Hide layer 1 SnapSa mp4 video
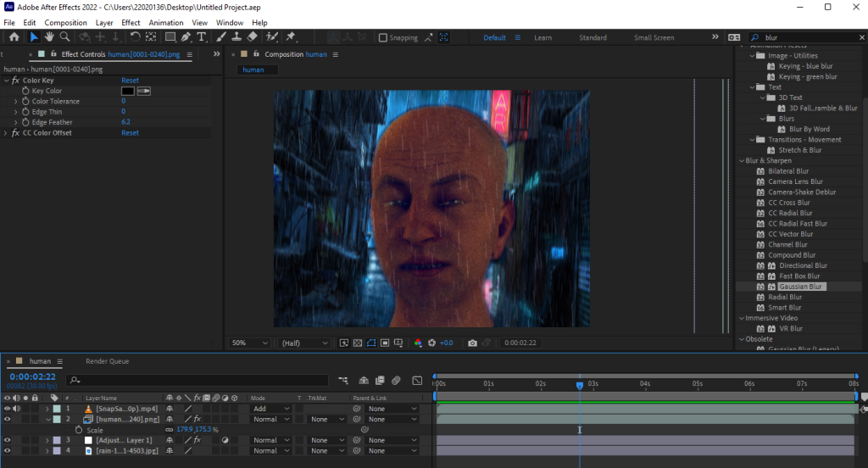 click(x=7, y=409)
